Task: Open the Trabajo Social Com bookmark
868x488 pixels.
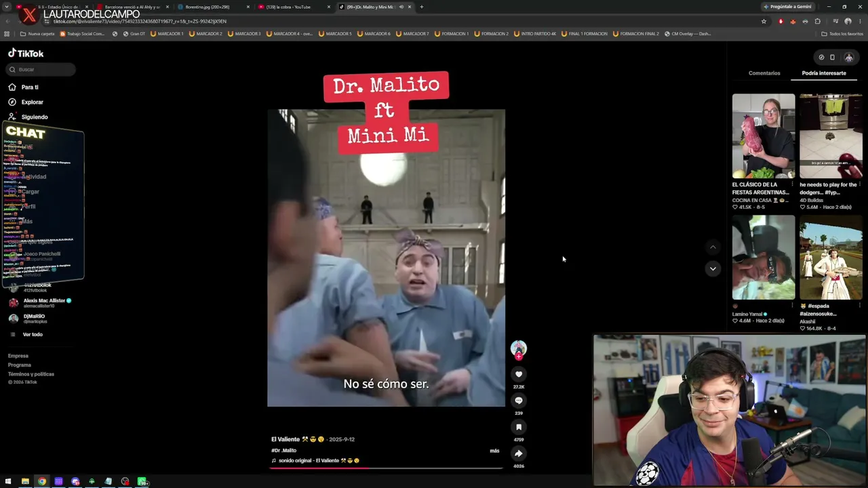Action: 83,34
